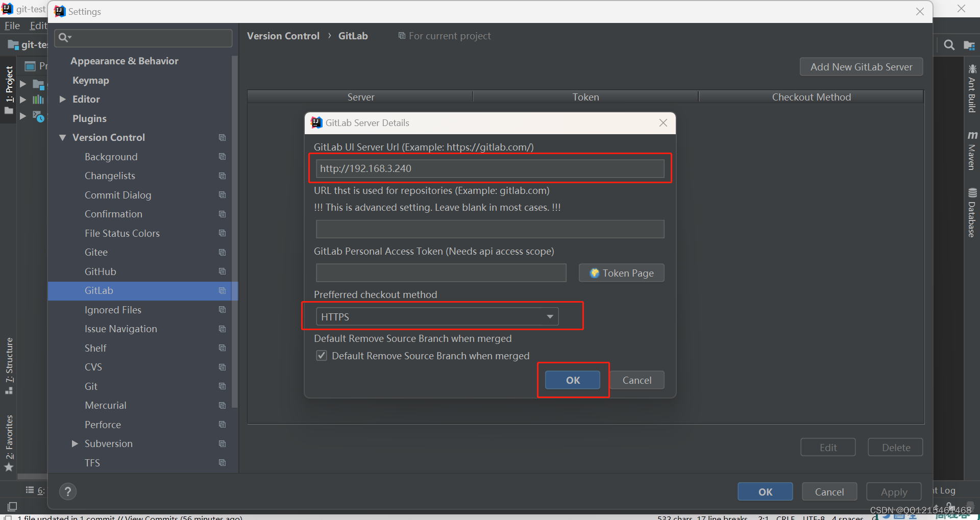Select the Gitee settings item
980x520 pixels.
(96, 252)
